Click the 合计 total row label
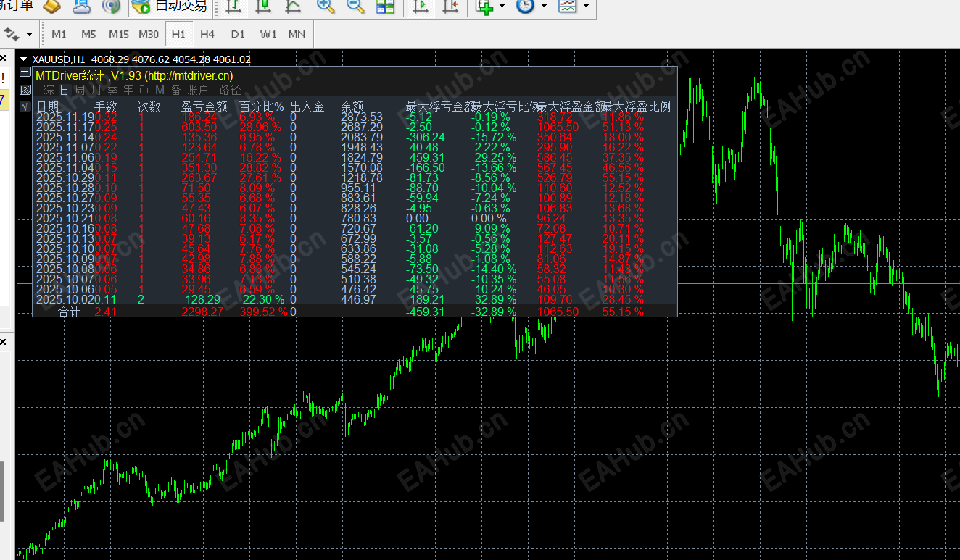 click(70, 312)
